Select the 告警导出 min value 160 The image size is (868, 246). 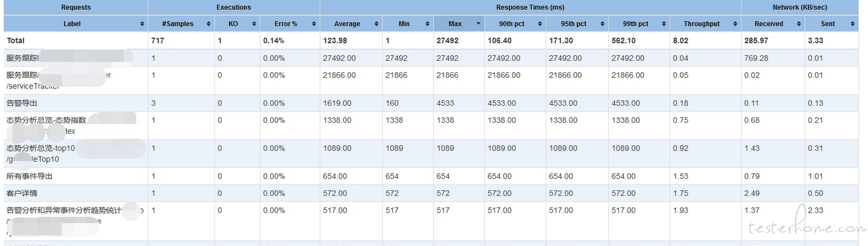pos(392,103)
